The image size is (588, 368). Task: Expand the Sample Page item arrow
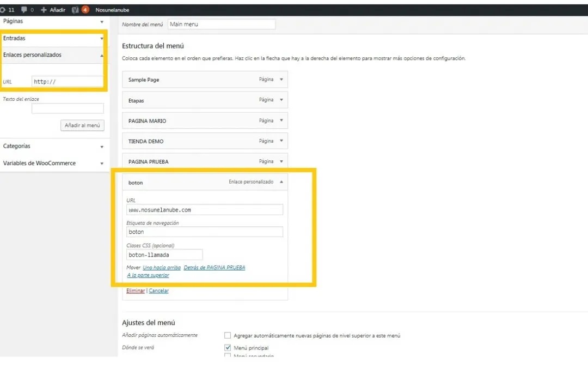click(281, 80)
